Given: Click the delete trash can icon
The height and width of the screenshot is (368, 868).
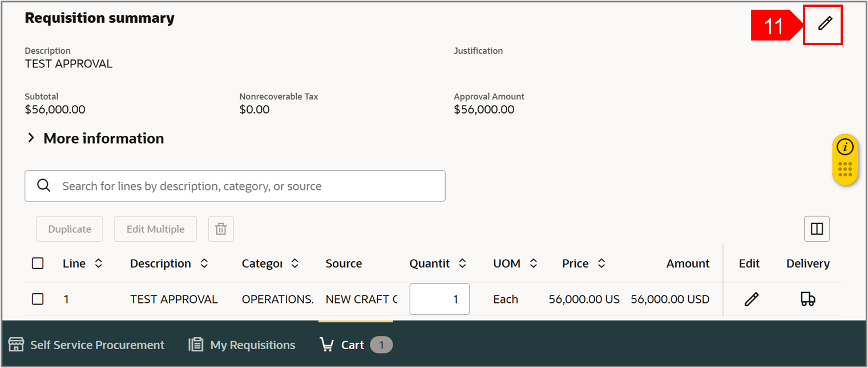Looking at the screenshot, I should (x=221, y=229).
